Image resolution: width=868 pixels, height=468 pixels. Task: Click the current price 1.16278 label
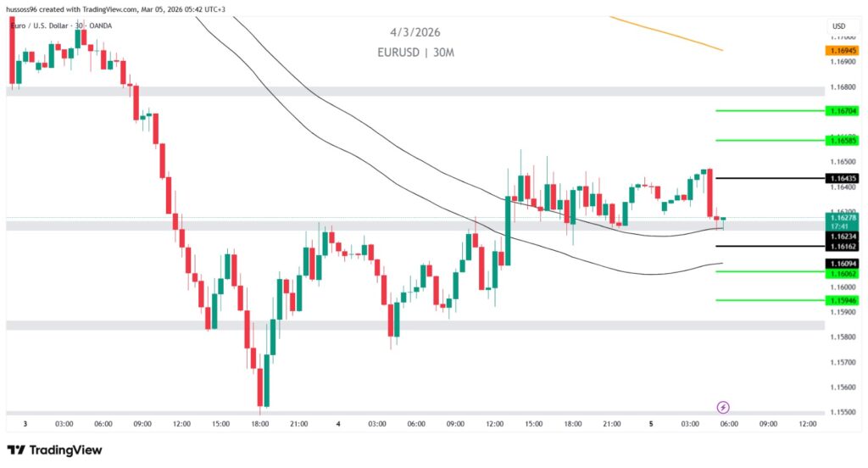coord(843,218)
